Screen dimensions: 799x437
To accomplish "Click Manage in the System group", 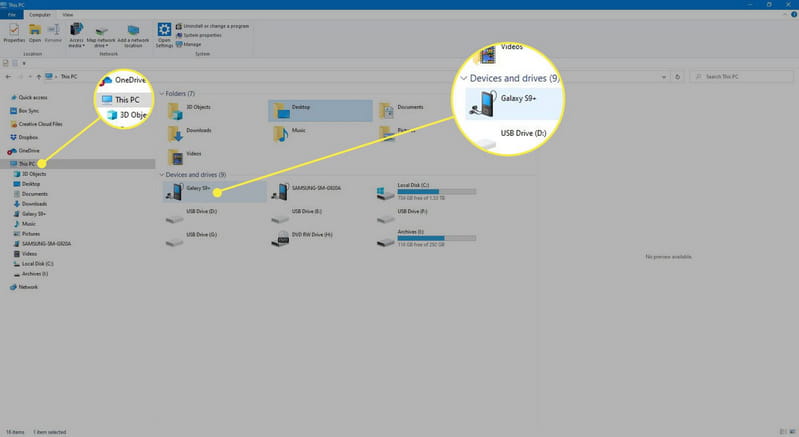I will click(x=189, y=44).
